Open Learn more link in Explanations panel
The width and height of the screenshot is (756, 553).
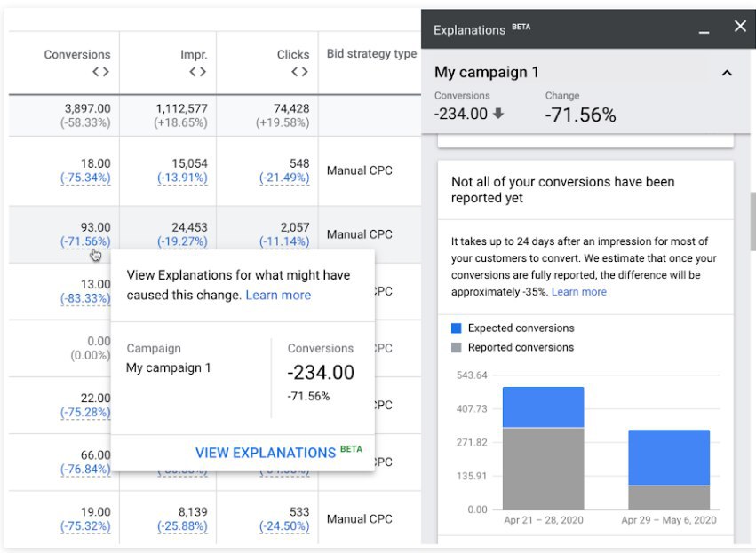578,291
